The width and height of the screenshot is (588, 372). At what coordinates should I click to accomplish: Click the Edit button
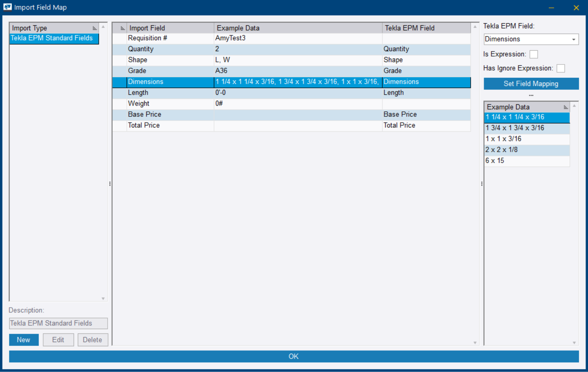(58, 340)
